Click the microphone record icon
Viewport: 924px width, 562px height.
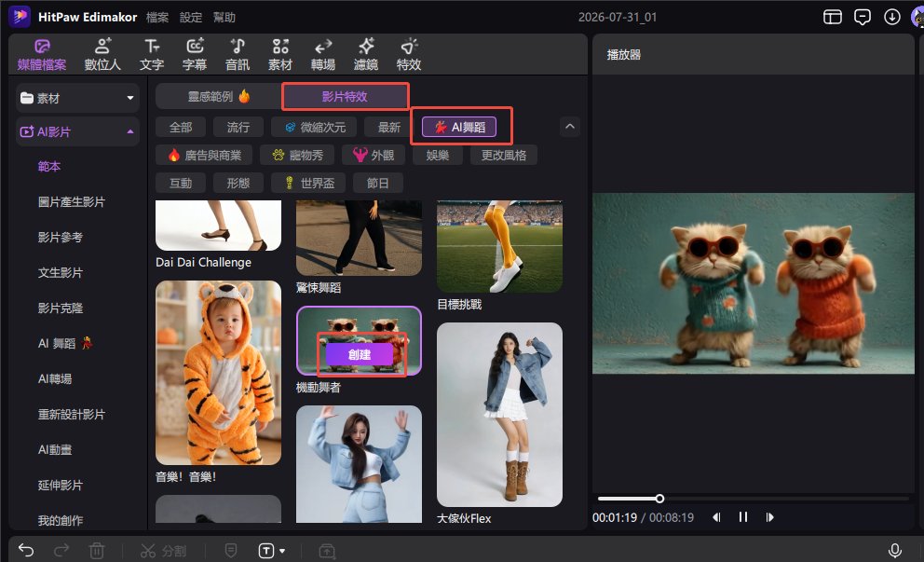pyautogui.click(x=894, y=551)
